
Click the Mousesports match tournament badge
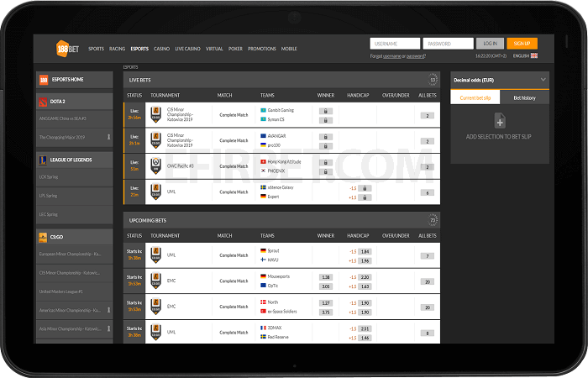click(x=156, y=281)
